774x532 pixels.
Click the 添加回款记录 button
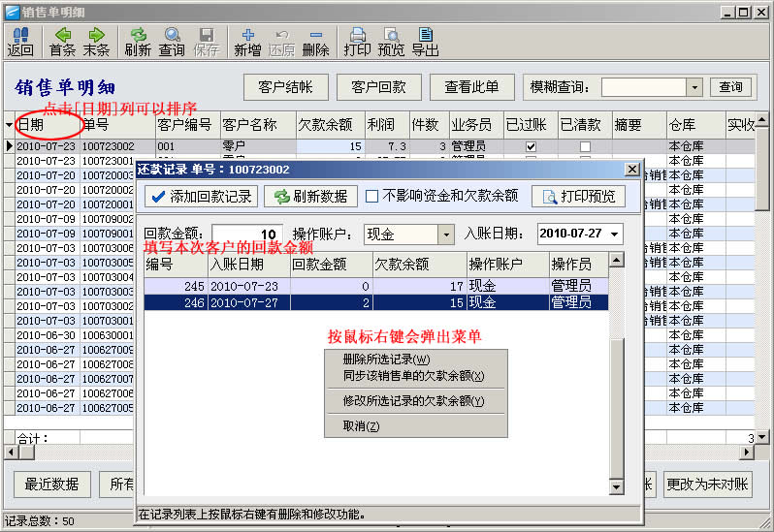pyautogui.click(x=200, y=197)
